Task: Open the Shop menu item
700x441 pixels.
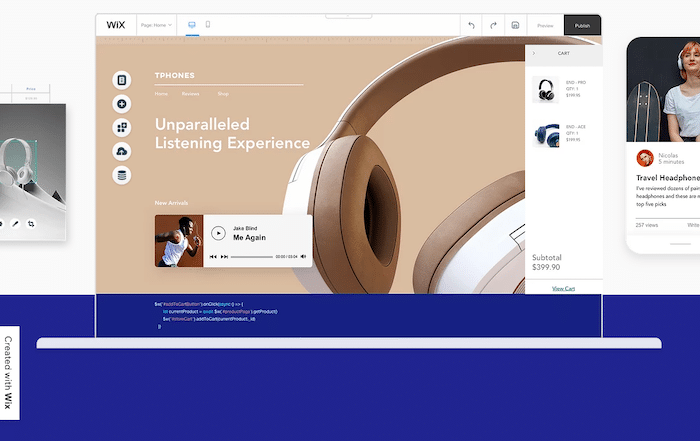Action: (x=223, y=94)
